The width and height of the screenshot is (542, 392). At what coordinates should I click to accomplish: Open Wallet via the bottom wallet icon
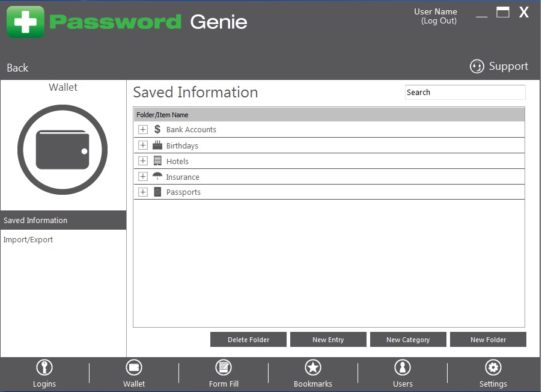coord(134,367)
